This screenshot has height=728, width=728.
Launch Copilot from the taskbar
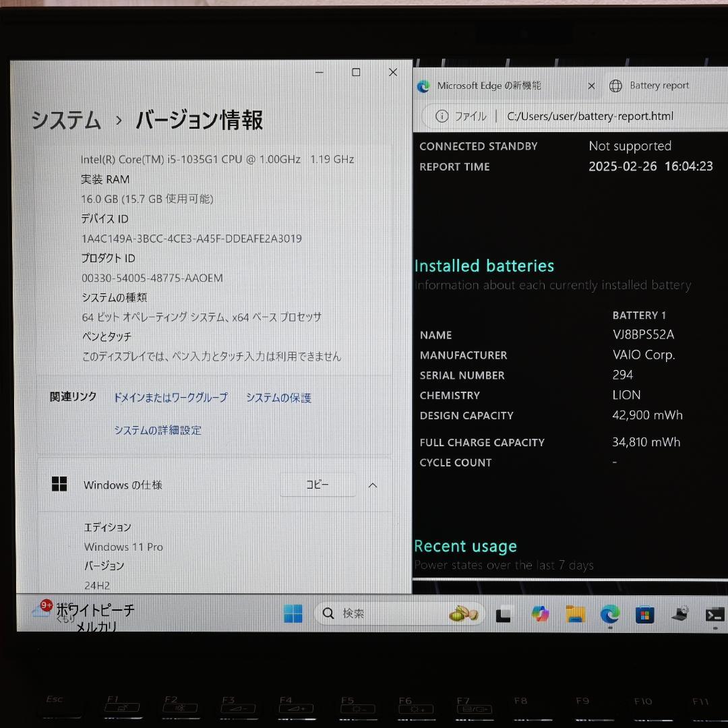point(540,614)
